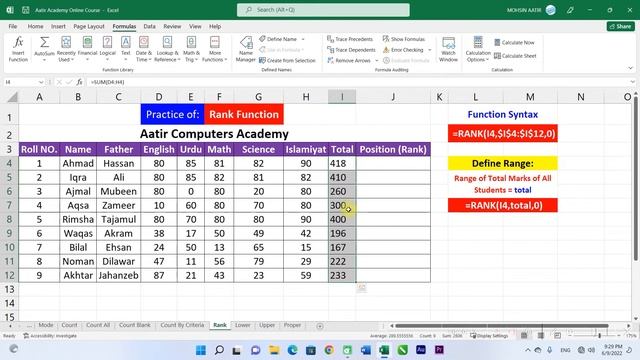Image resolution: width=640 pixels, height=360 pixels.
Task: Select cell with total 418
Action: pos(342,163)
